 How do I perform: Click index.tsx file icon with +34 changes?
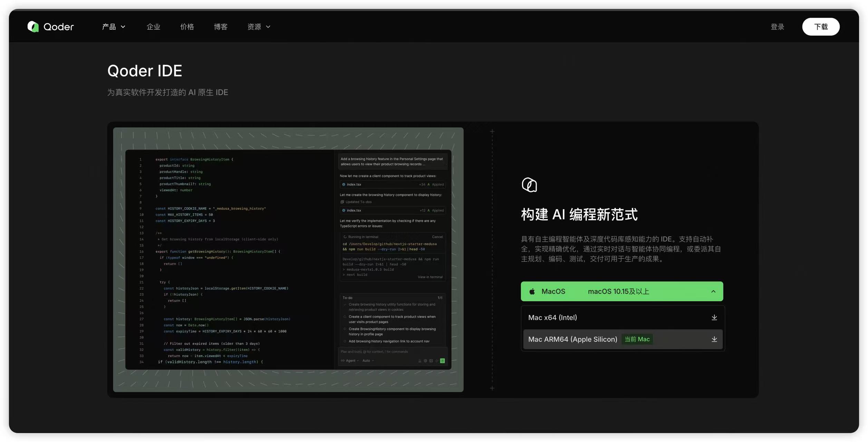tap(344, 184)
